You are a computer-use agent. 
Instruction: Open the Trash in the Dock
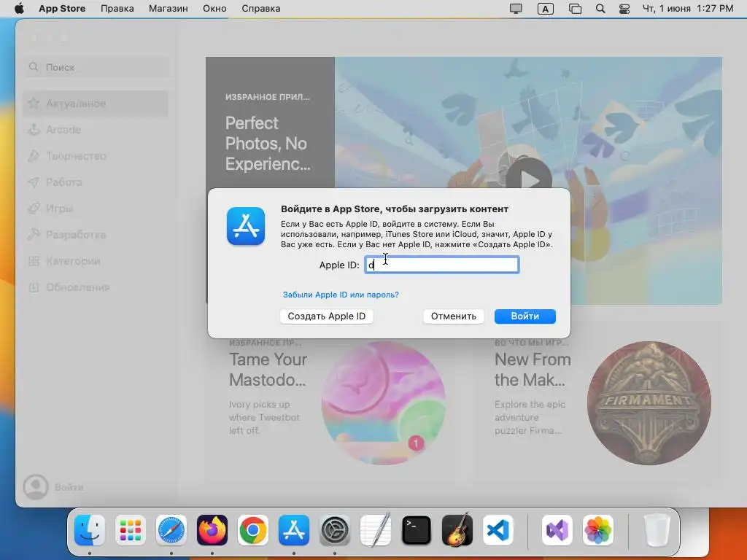657,530
